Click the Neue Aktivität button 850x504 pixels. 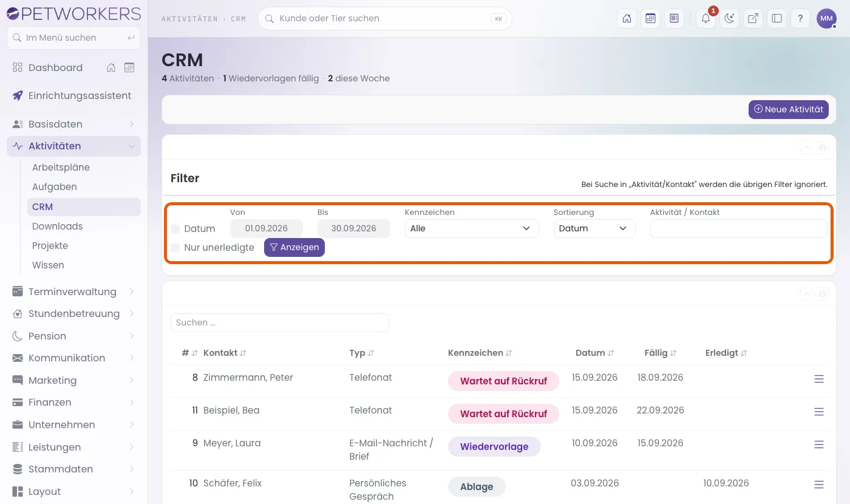(x=788, y=109)
